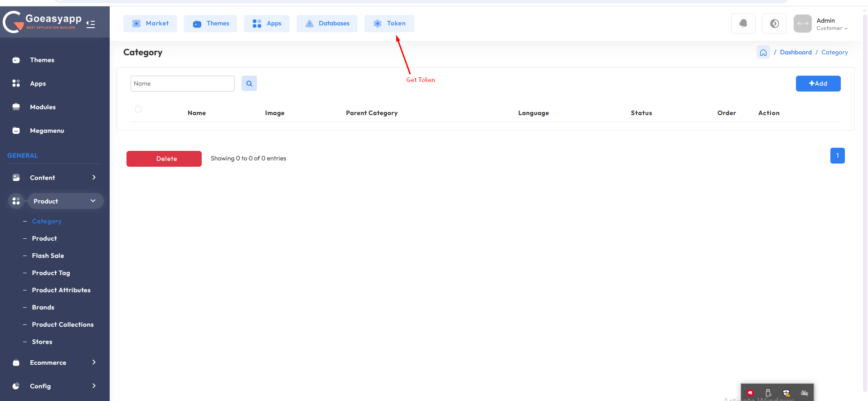Toggle the dark mode contrast icon

click(774, 24)
